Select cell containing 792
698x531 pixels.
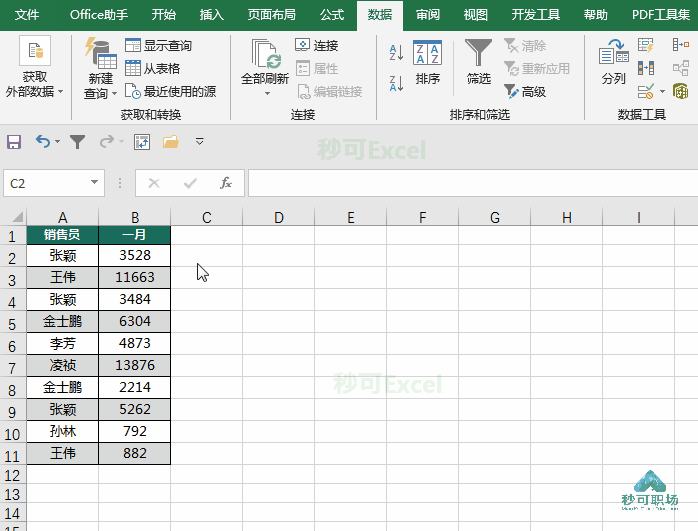tap(134, 431)
